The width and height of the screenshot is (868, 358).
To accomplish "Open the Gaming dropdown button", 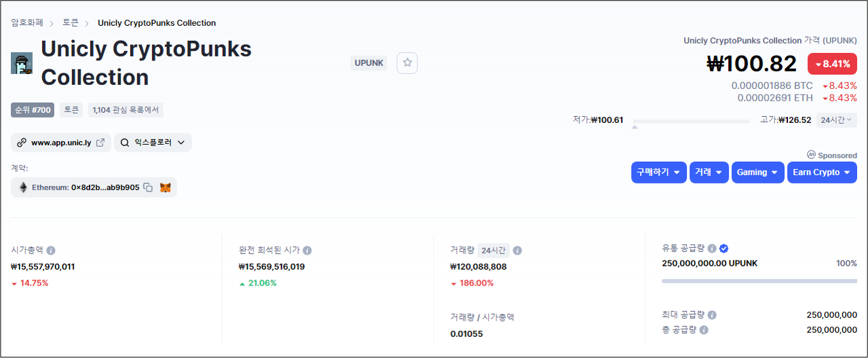I will pos(757,173).
